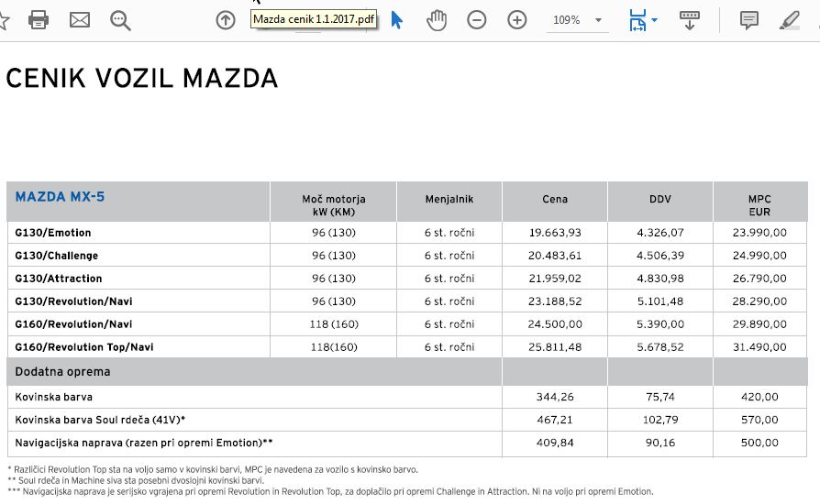Click the 109% zoom level field
This screenshot has width=820, height=504.
click(567, 20)
